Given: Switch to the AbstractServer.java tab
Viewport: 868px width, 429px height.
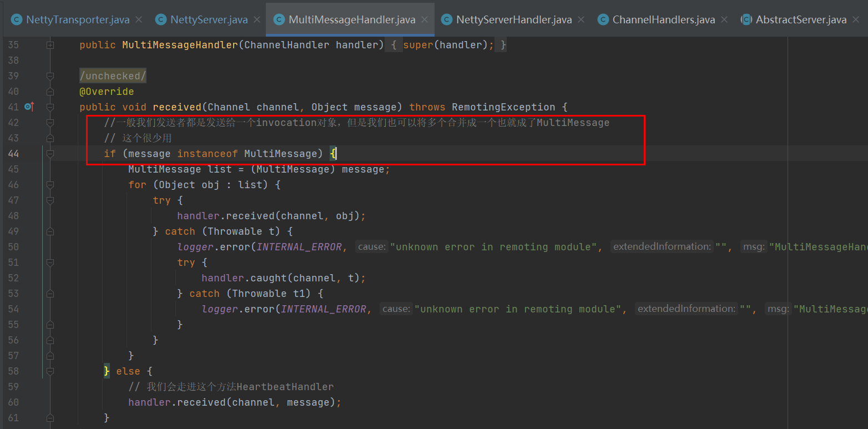Looking at the screenshot, I should pyautogui.click(x=801, y=19).
